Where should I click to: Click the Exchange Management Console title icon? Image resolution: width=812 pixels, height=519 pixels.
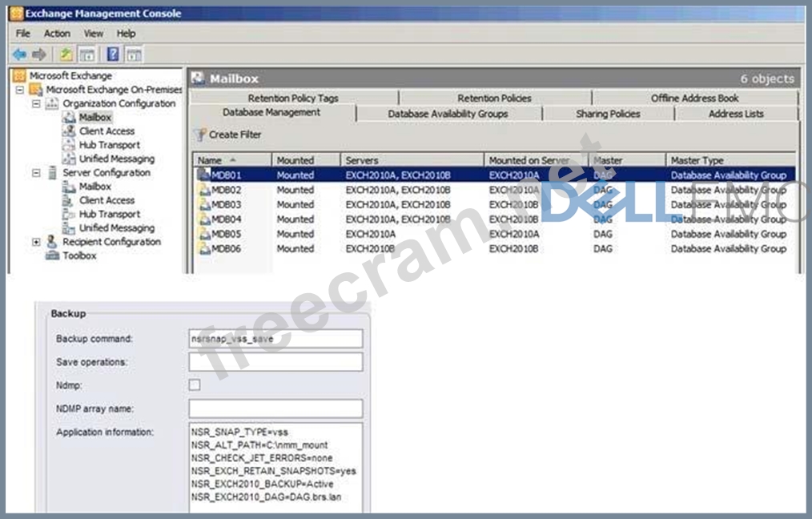[16, 14]
